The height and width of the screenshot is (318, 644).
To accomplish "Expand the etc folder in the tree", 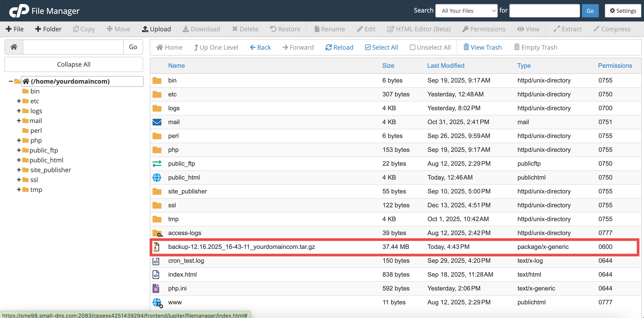I will tap(19, 101).
